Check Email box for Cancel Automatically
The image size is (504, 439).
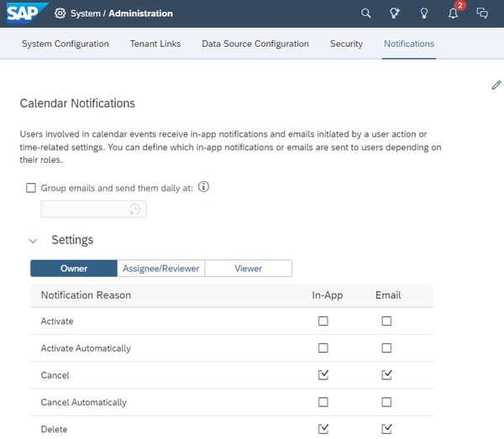click(x=386, y=402)
